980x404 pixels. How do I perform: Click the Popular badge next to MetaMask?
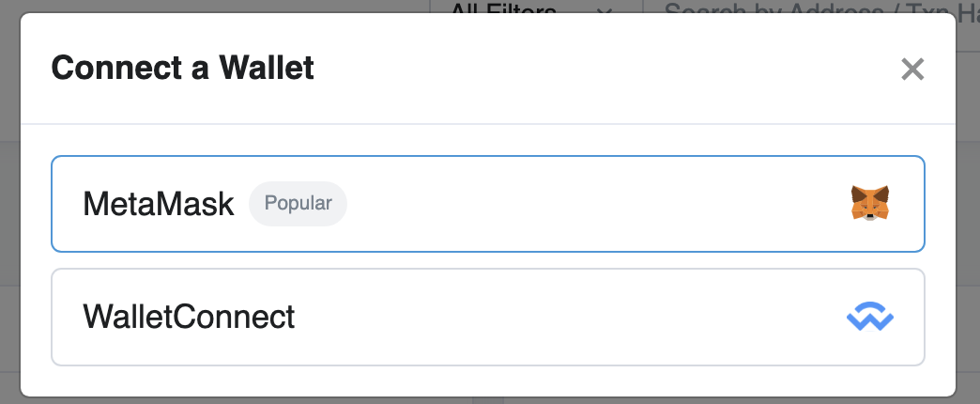coord(298,204)
